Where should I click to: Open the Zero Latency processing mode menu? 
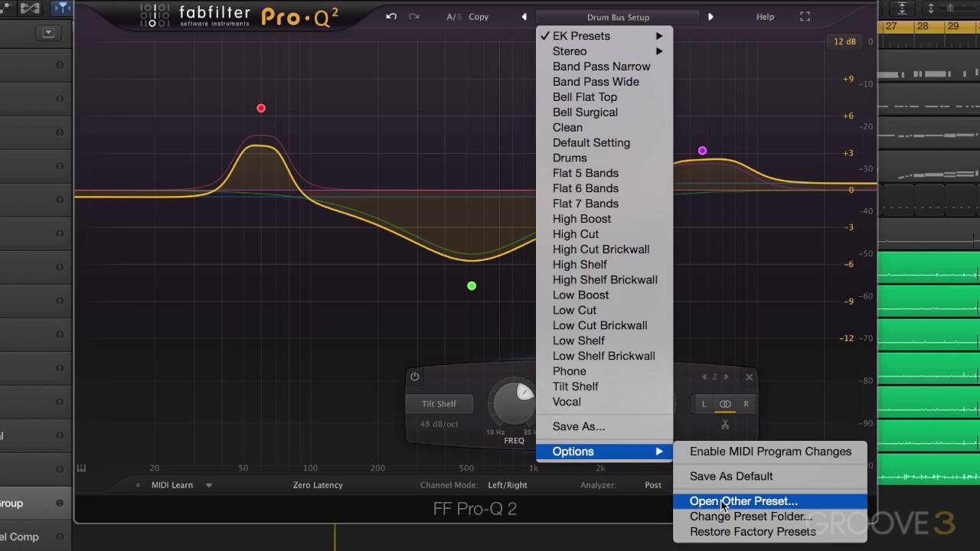[318, 484]
